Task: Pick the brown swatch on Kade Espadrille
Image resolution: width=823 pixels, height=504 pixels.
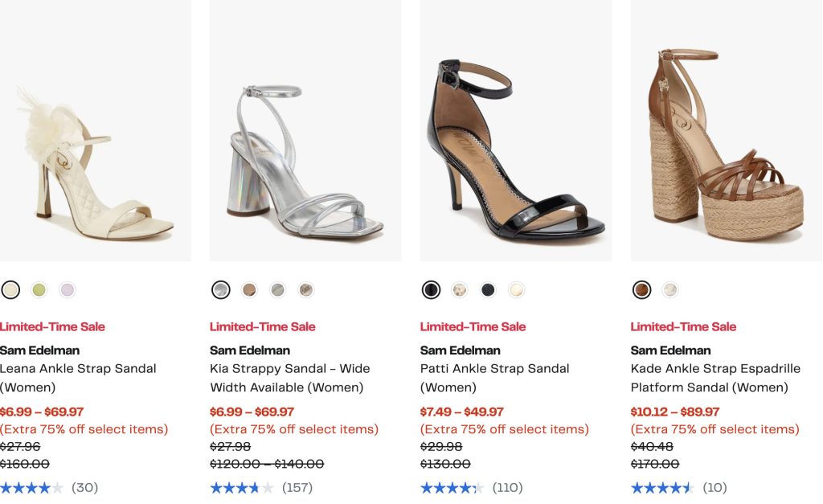Action: coord(641,289)
